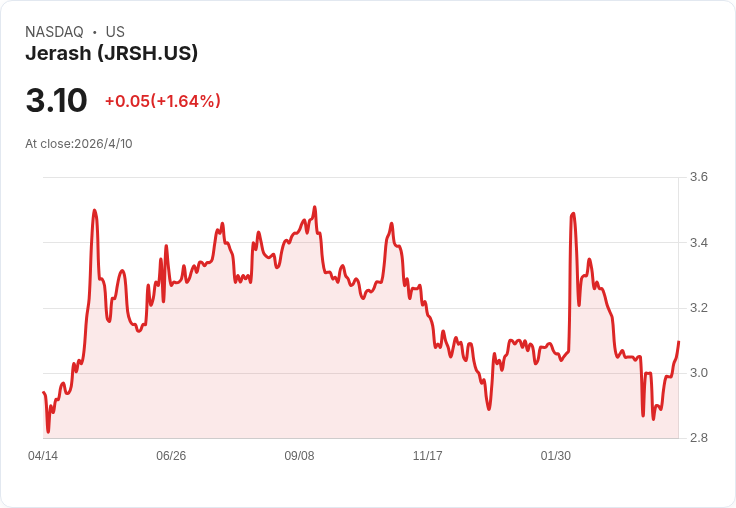Click the 11/17 date on x-axis
Viewport: 736px width, 508px height.
click(427, 456)
